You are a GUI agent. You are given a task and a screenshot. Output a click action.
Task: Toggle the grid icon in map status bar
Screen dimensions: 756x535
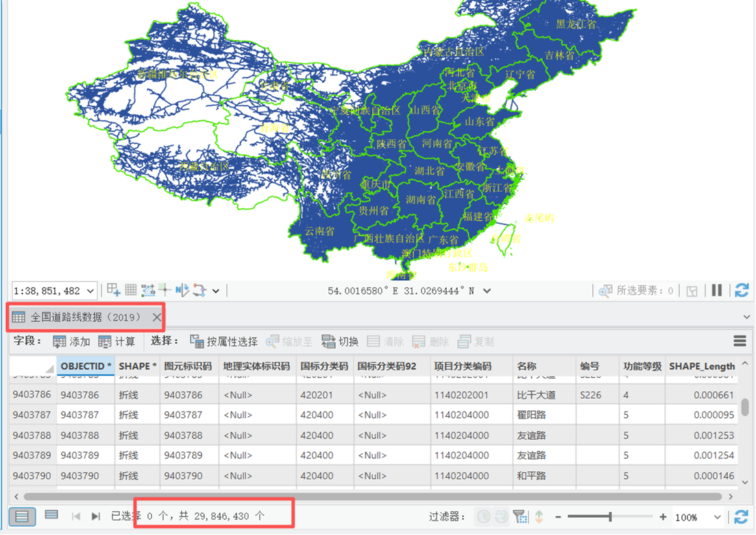(x=131, y=290)
